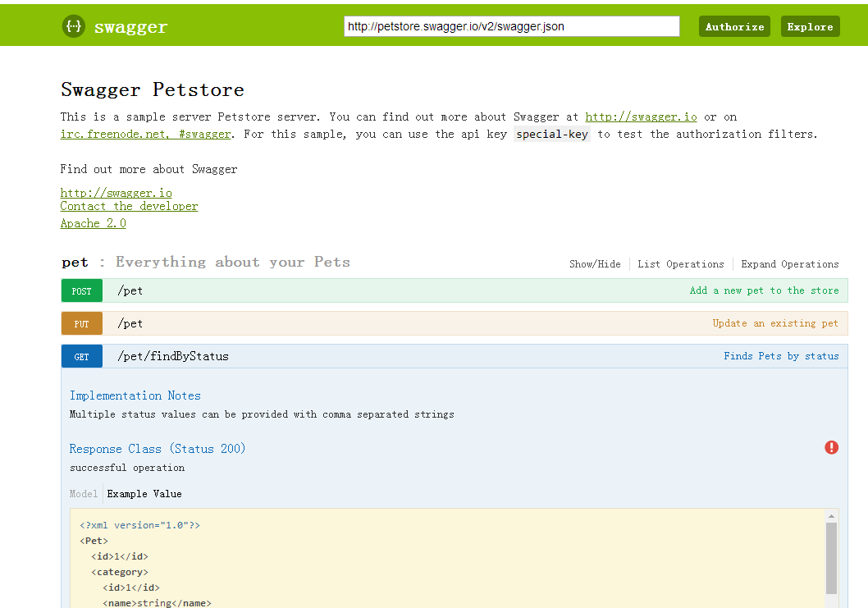
Task: Switch to the Model tab
Action: point(84,493)
